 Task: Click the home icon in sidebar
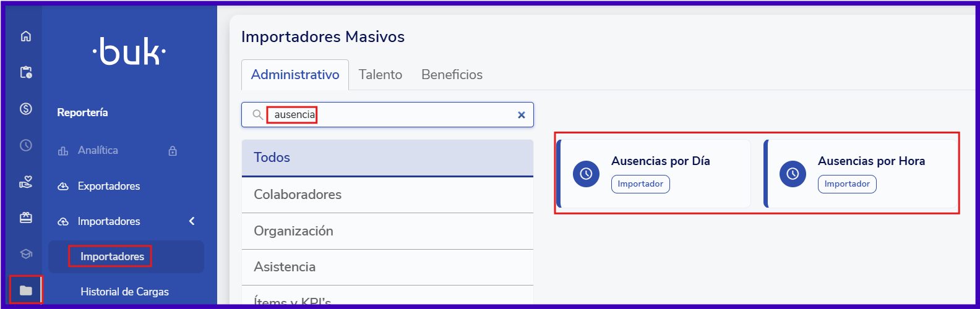(x=25, y=36)
